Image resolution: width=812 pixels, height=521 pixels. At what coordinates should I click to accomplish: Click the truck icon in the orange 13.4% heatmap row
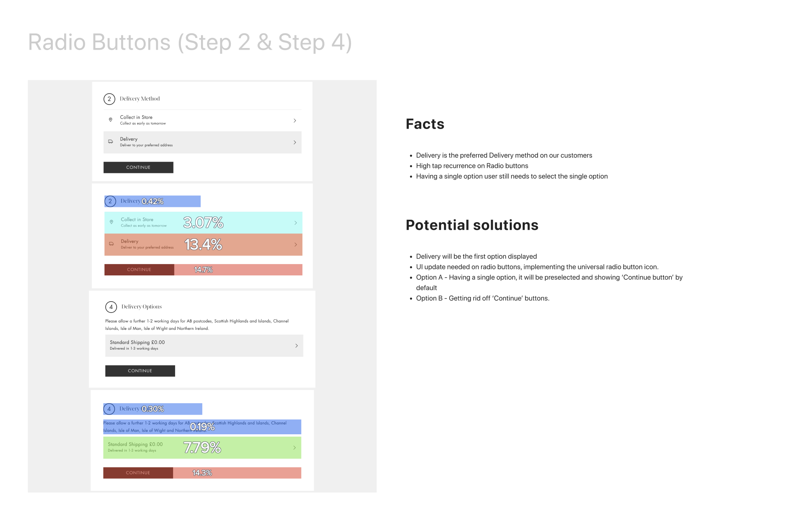[111, 244]
